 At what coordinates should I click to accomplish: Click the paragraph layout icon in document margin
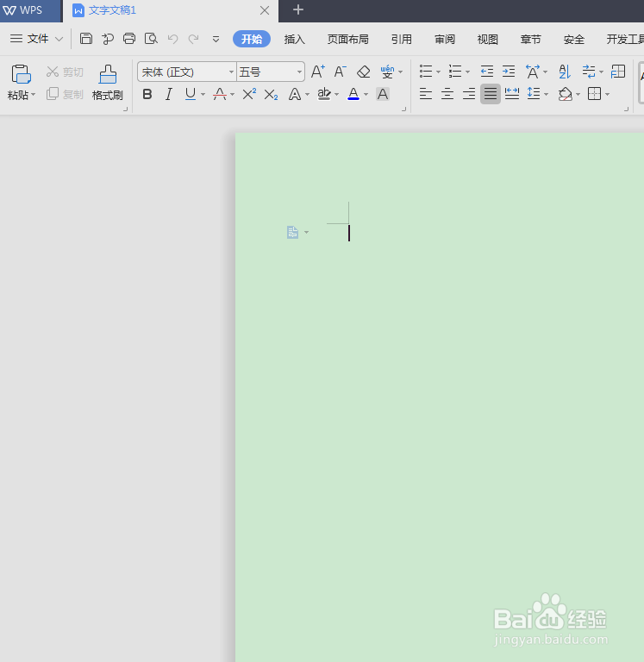point(292,232)
